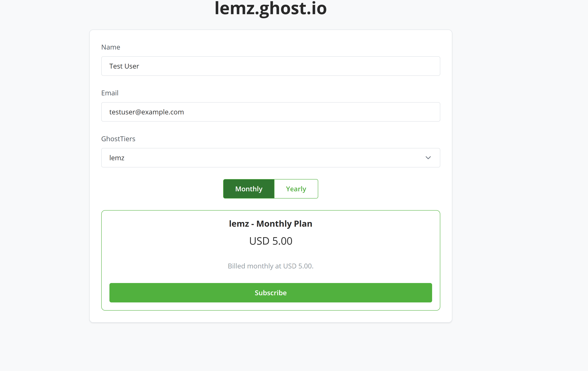588x371 pixels.
Task: Click the lemz - Monthly Plan heading
Action: 270,223
